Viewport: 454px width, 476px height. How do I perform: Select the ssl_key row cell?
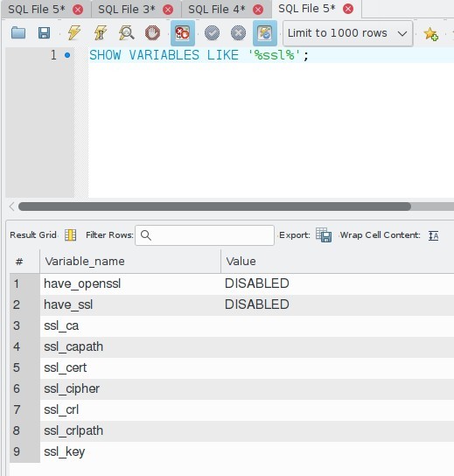[x=130, y=451]
